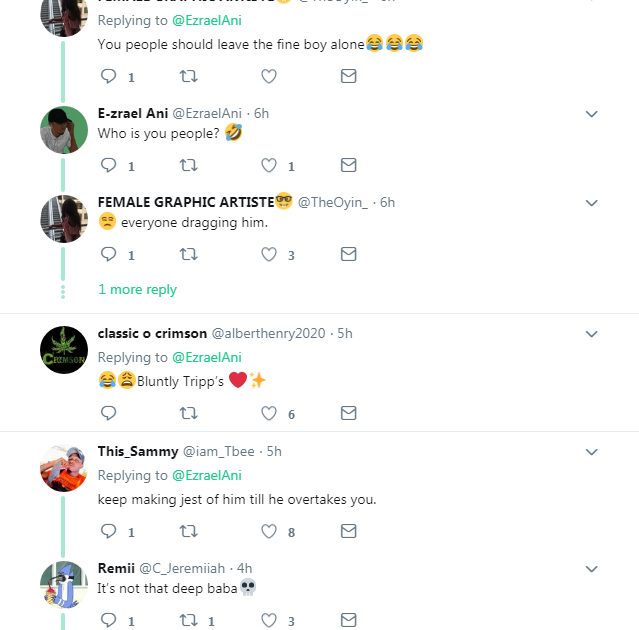Open more options for E-zrael Ani's tweet
The image size is (639, 630).
click(591, 114)
